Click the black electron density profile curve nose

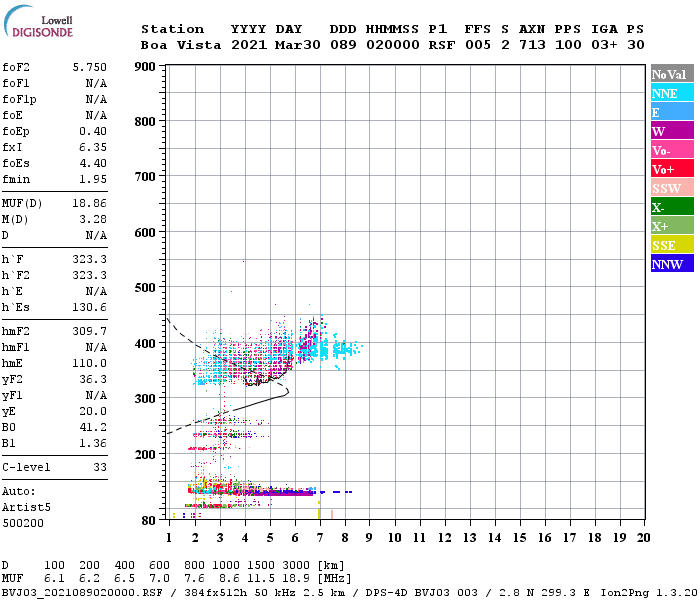coord(287,392)
